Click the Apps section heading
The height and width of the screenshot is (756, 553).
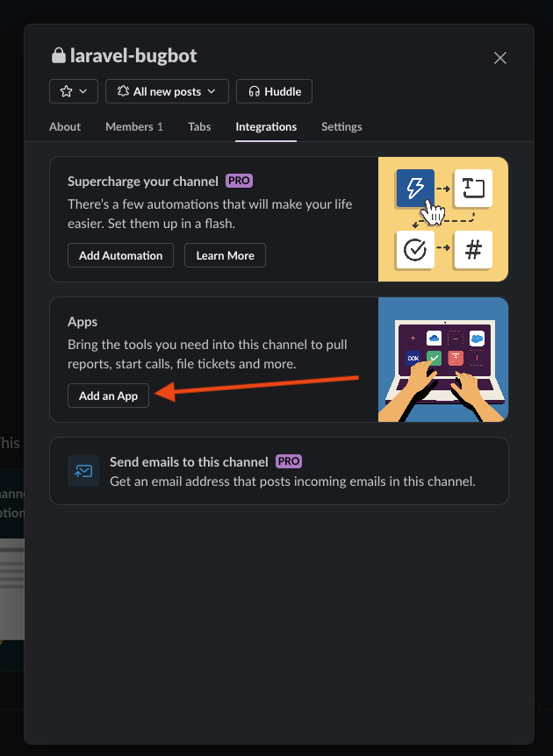pos(83,322)
